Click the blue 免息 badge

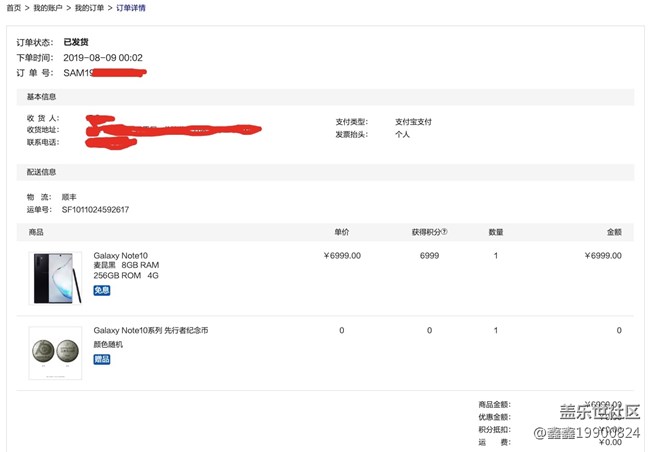point(102,290)
